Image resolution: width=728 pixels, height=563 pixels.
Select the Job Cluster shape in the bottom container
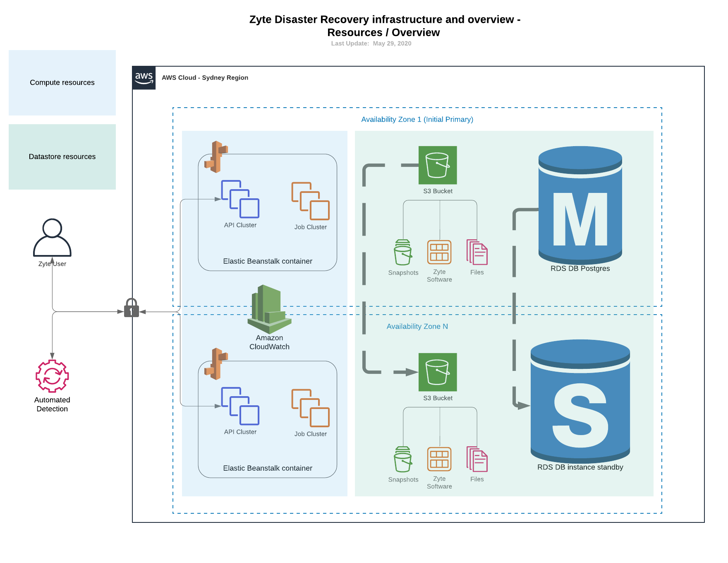pyautogui.click(x=310, y=408)
